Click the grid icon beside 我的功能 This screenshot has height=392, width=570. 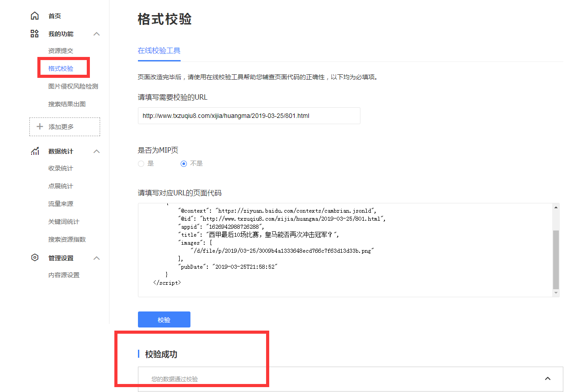click(34, 34)
